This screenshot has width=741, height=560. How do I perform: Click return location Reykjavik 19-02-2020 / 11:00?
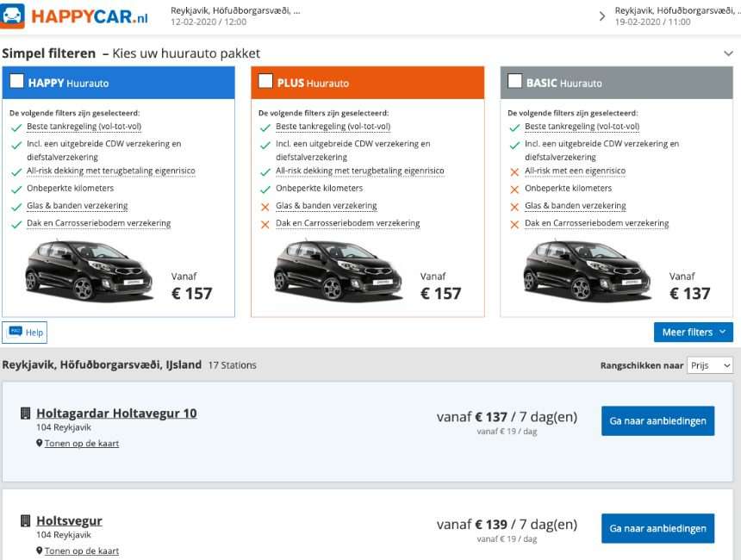[677, 16]
